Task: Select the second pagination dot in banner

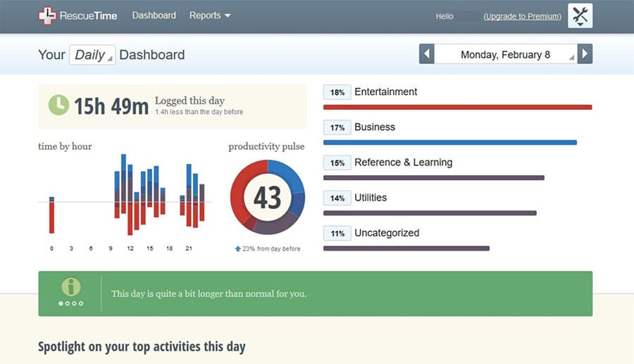Action: 68,303
